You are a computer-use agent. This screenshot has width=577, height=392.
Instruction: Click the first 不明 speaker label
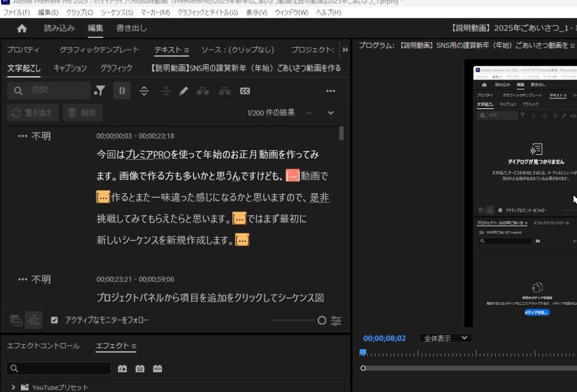point(41,136)
